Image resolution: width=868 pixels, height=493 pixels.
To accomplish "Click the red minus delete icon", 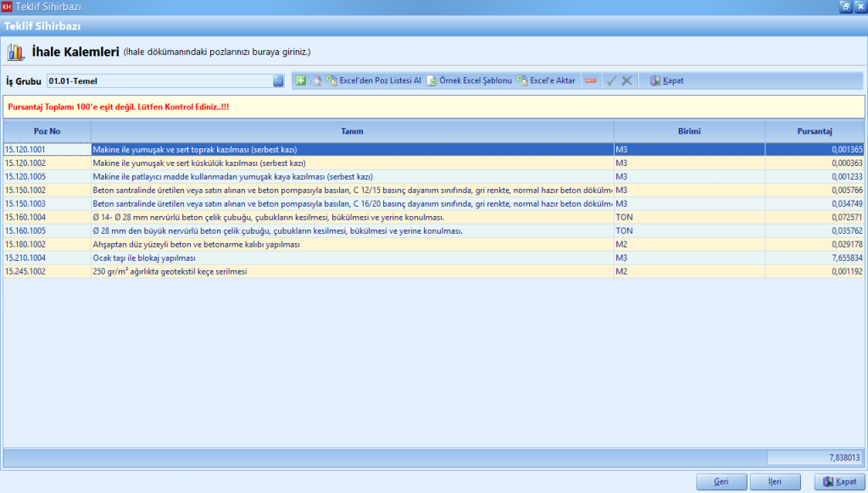I will pyautogui.click(x=590, y=80).
